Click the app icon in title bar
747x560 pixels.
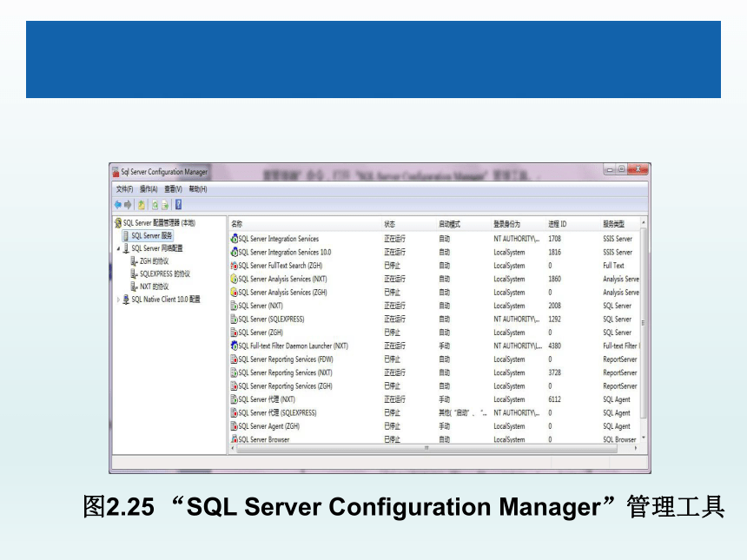click(116, 172)
